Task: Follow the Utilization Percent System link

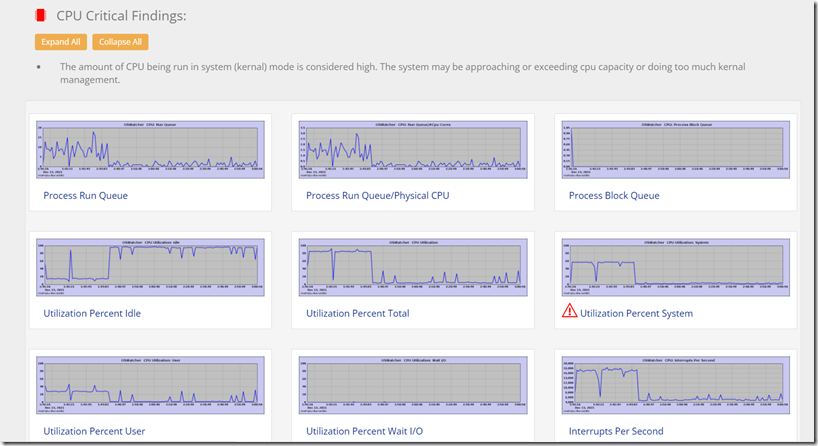Action: coord(636,314)
